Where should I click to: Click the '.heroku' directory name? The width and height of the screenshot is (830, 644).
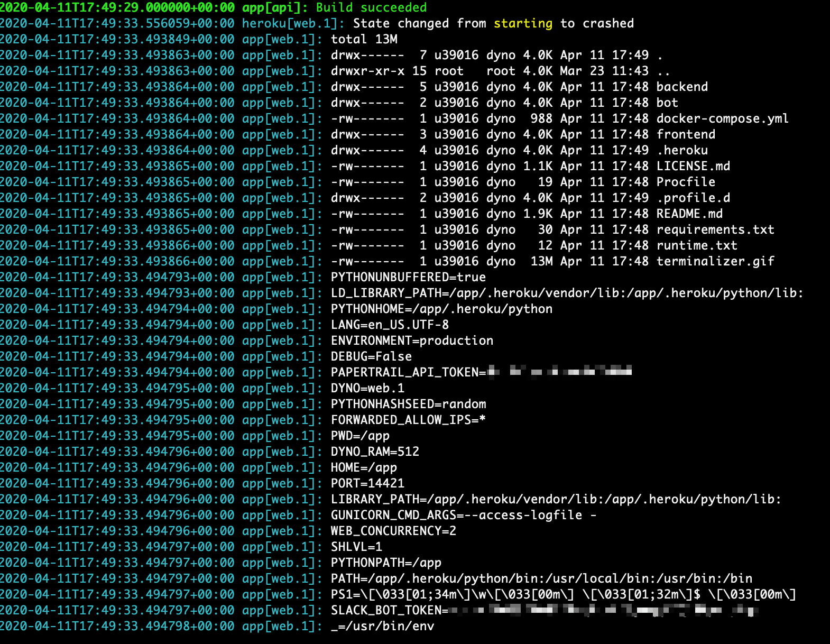pyautogui.click(x=682, y=150)
